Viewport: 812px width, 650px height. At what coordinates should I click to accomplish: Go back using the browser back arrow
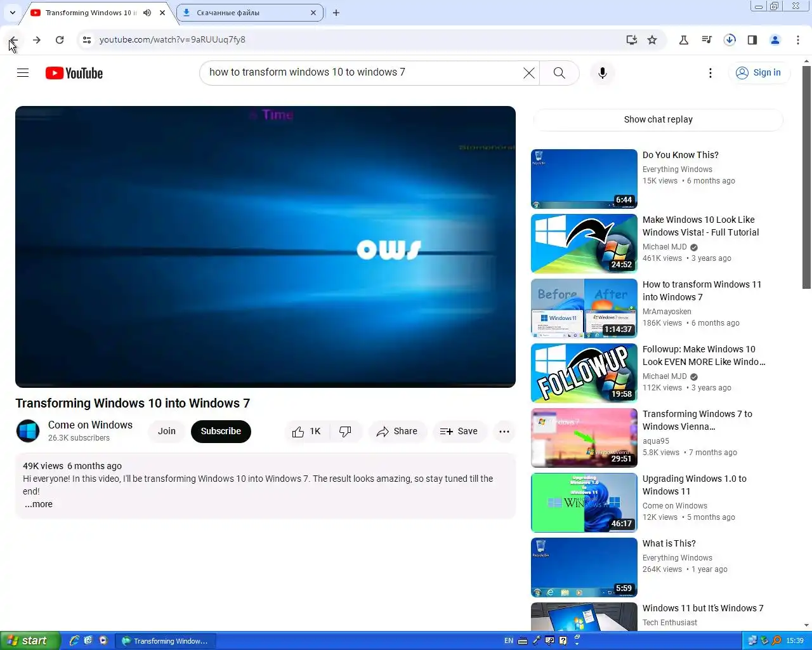tap(13, 40)
